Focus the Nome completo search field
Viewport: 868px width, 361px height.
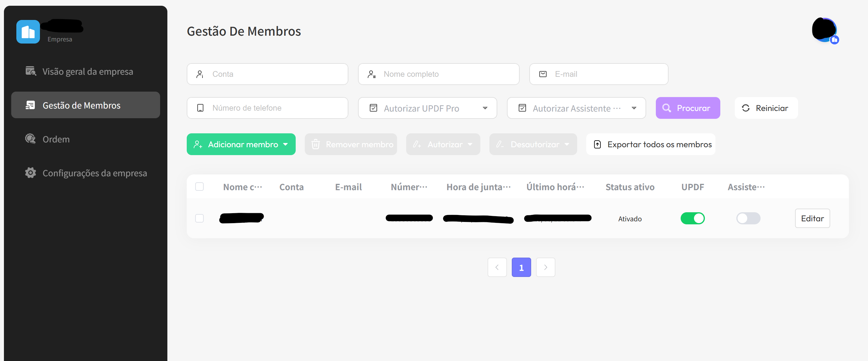[438, 74]
